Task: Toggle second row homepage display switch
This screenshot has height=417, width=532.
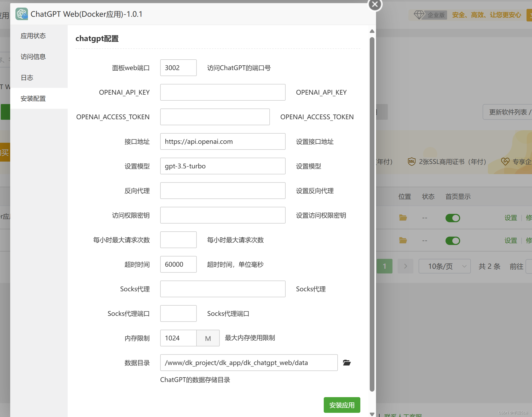Action: coord(453,241)
